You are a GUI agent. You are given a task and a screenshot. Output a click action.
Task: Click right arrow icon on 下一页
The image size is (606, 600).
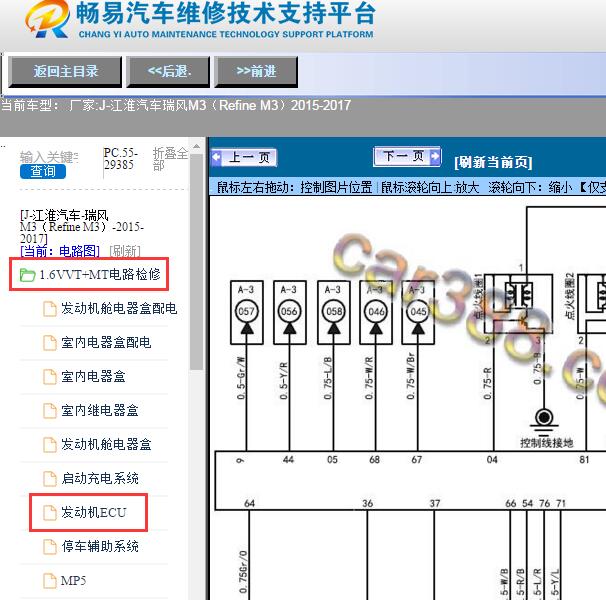click(435, 156)
